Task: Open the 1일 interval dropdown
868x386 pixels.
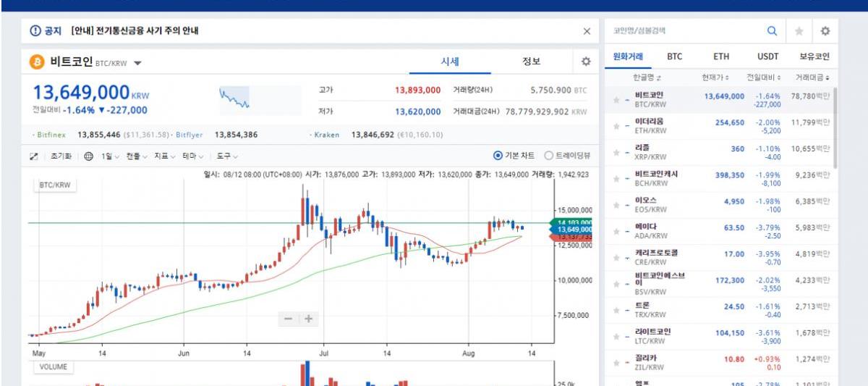Action: pyautogui.click(x=110, y=156)
